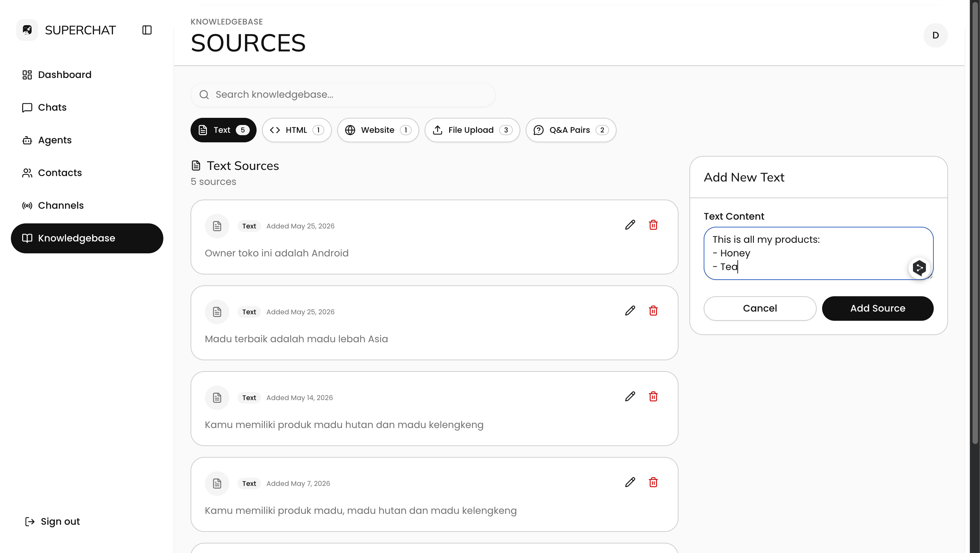This screenshot has height=553, width=980.
Task: Open the Channels page
Action: (87, 206)
